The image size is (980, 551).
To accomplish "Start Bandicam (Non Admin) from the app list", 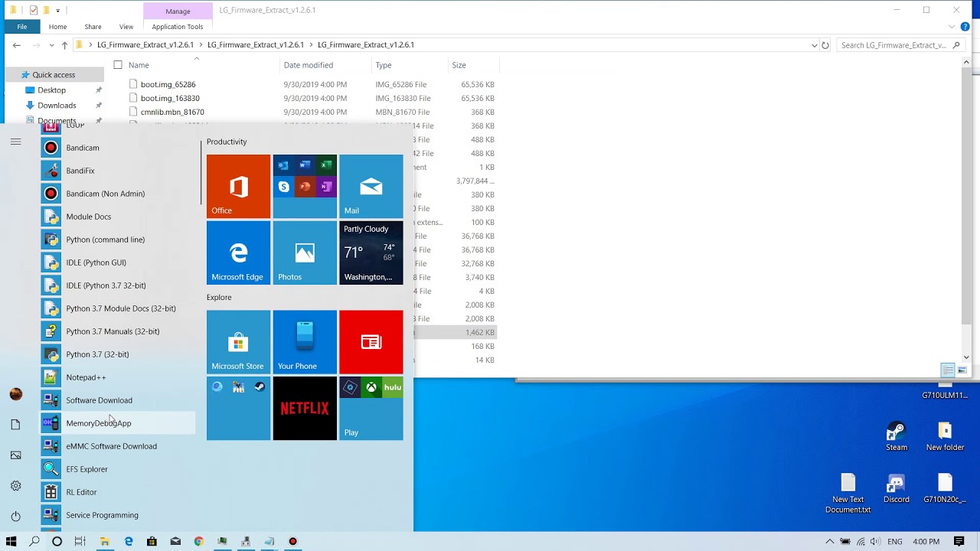I will tap(118, 194).
